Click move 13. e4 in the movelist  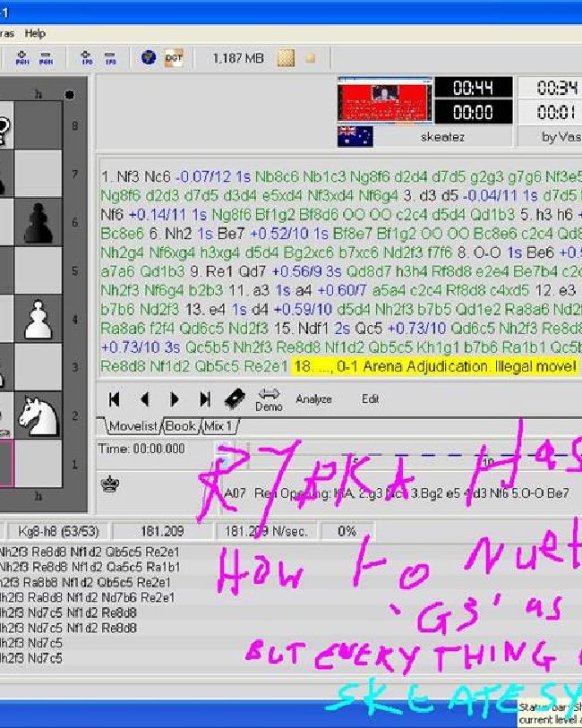pos(207,310)
